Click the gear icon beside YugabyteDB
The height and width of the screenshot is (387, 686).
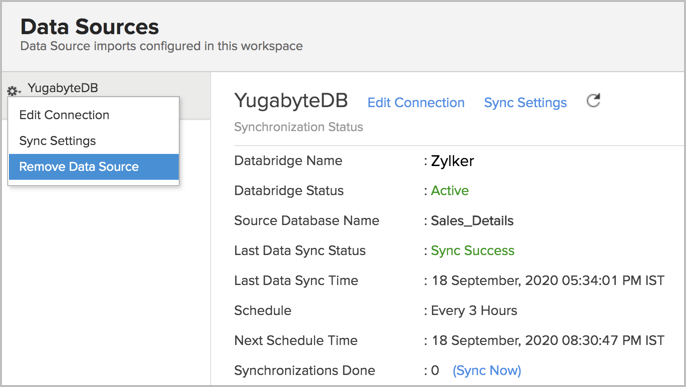tap(13, 91)
